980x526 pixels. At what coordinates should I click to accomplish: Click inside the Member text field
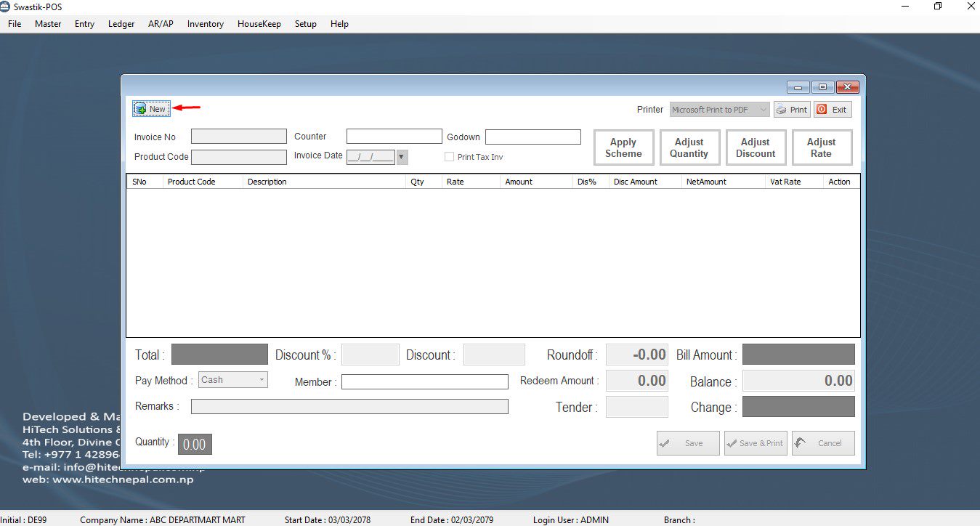(424, 382)
